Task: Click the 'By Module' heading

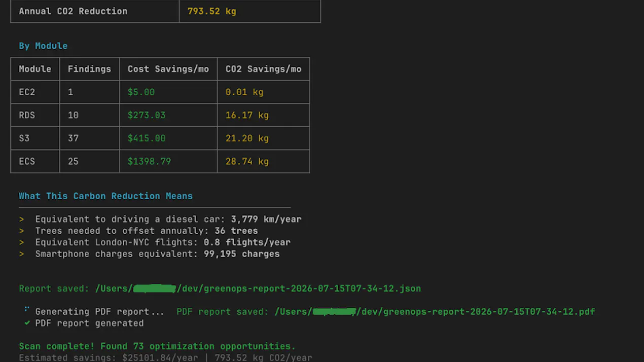Action: pos(43,46)
